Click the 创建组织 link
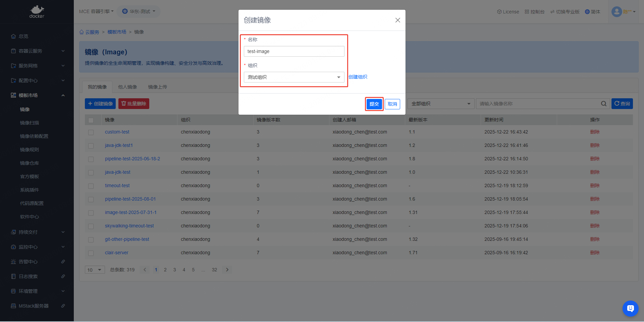Image resolution: width=644 pixels, height=322 pixels. pos(358,77)
